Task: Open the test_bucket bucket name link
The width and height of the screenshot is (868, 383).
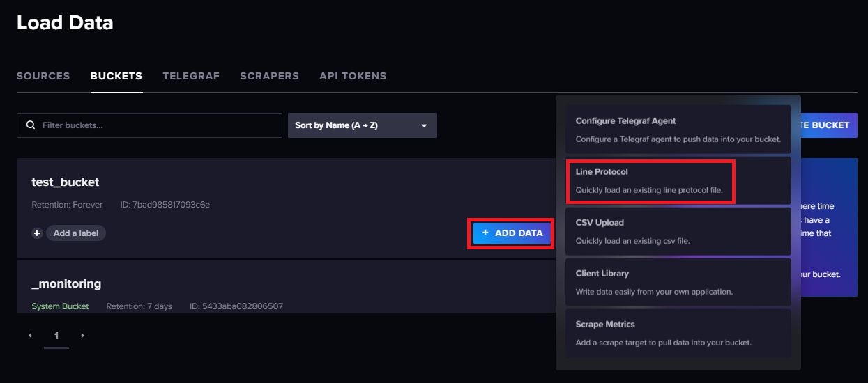Action: [x=66, y=182]
